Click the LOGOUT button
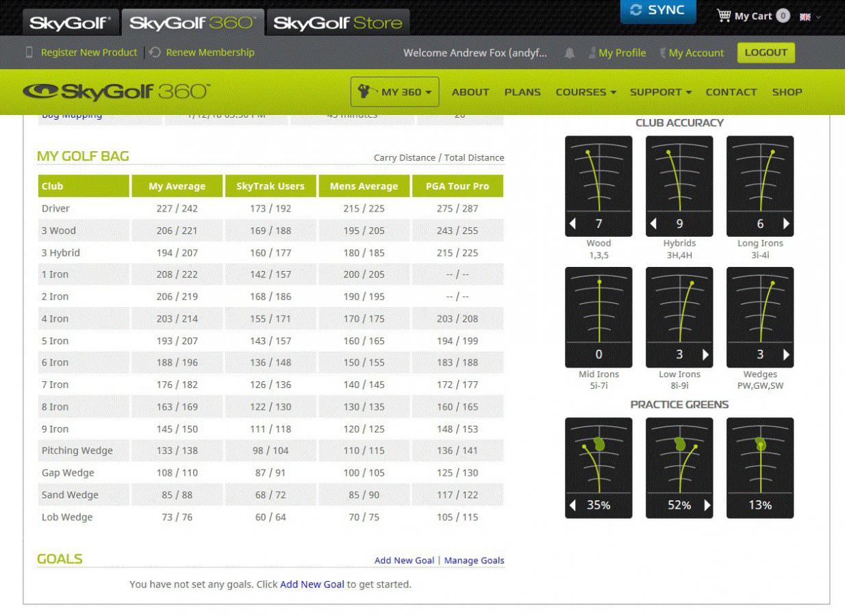 click(x=766, y=53)
